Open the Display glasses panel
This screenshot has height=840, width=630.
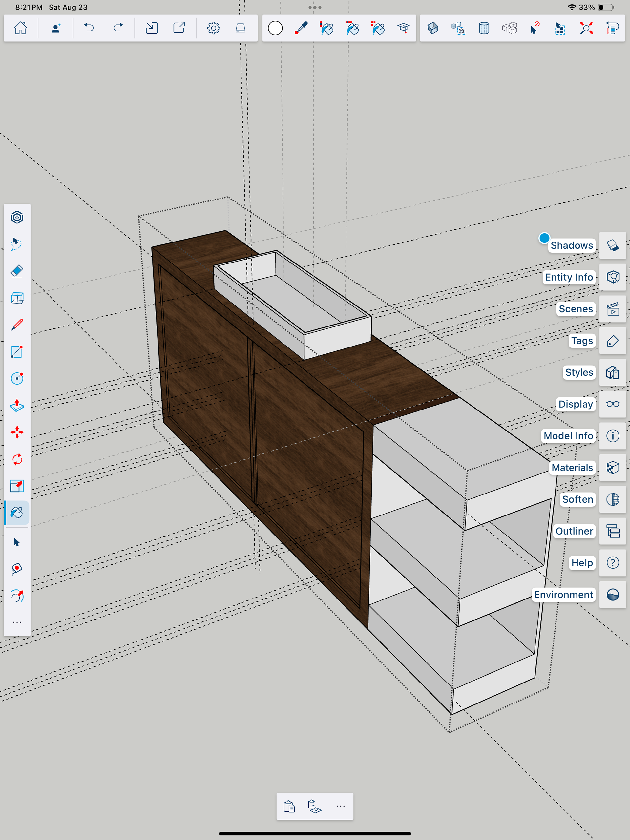pyautogui.click(x=613, y=404)
